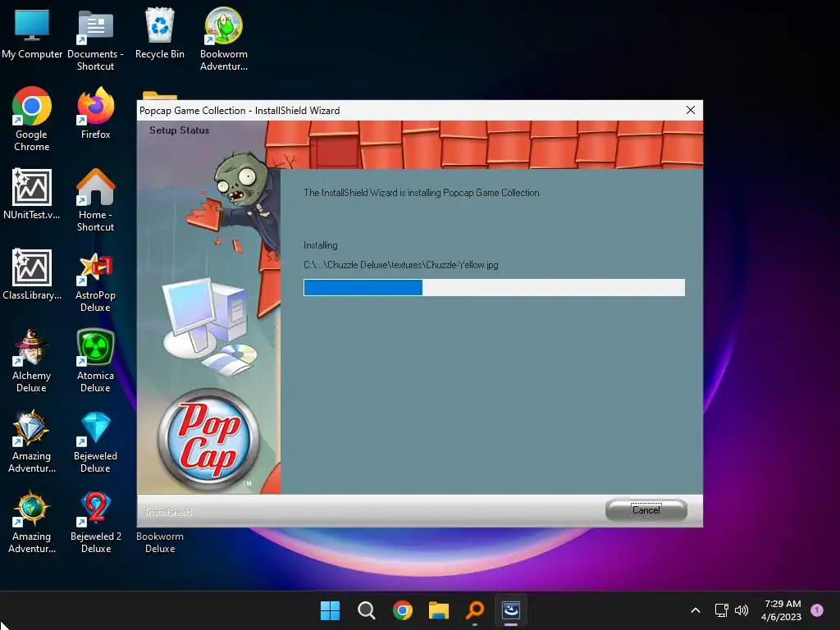Click the Chuzzle-Yellow.jpg file path text
This screenshot has height=630, width=840.
pyautogui.click(x=400, y=265)
